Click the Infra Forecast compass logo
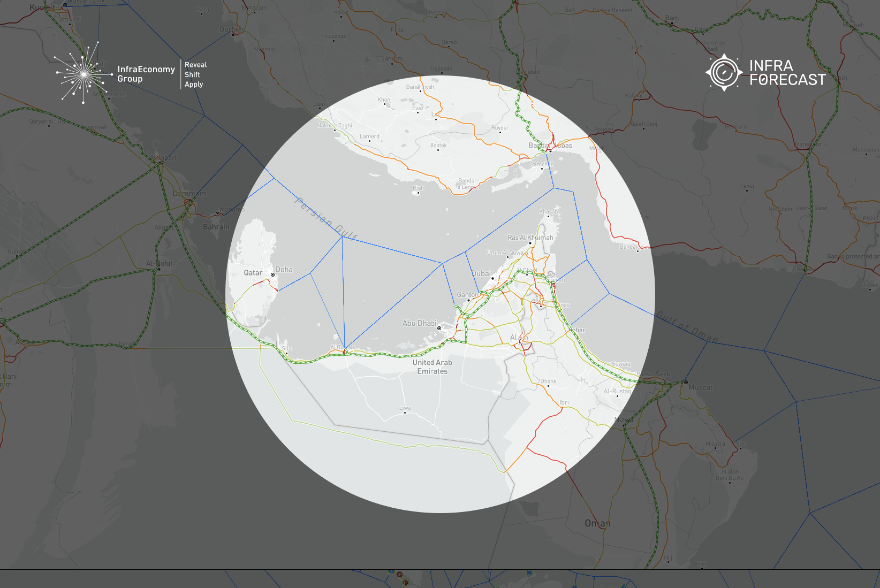 724,72
